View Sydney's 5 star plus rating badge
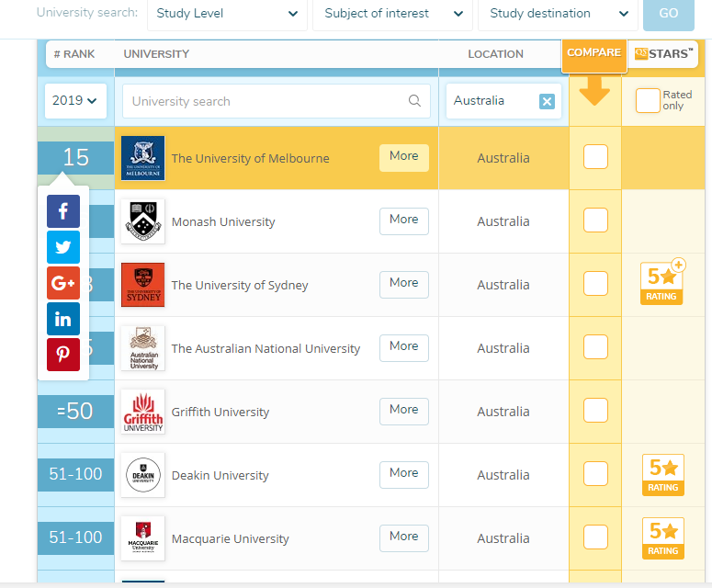Screen dimensions: 712x588 [662, 282]
